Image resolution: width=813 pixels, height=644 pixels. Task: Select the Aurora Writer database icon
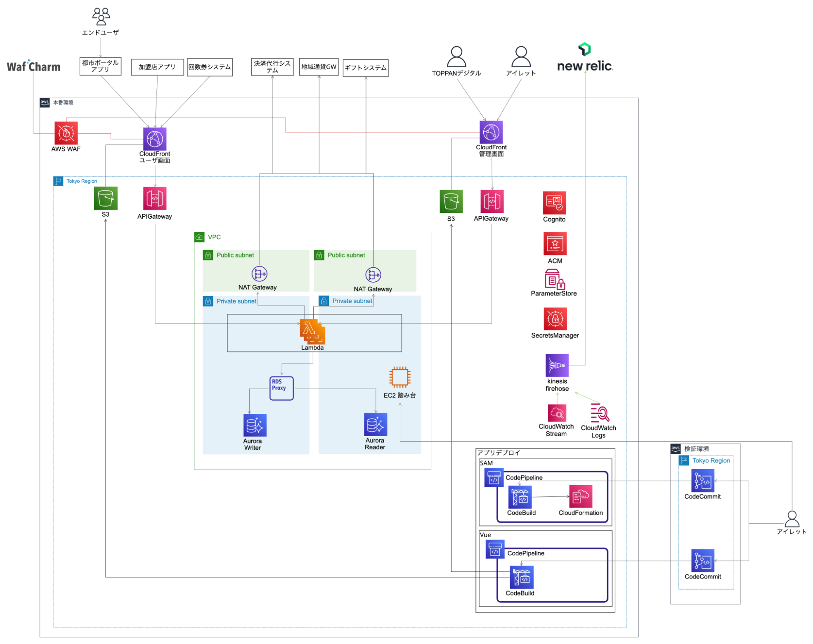[x=255, y=425]
